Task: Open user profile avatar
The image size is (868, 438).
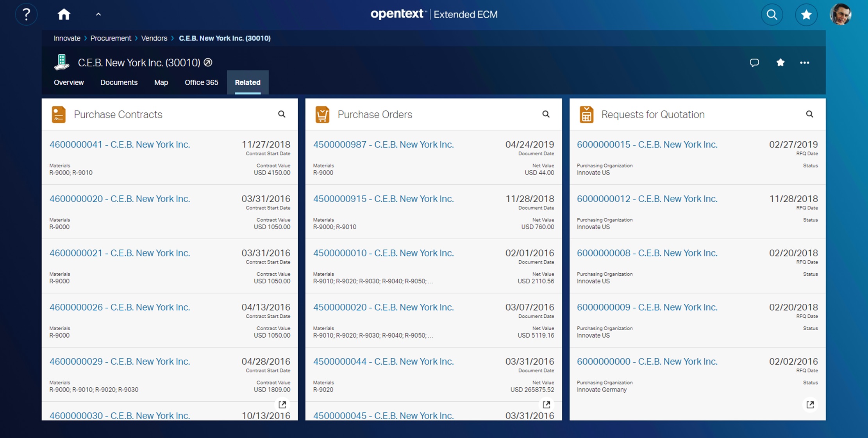Action: tap(841, 14)
